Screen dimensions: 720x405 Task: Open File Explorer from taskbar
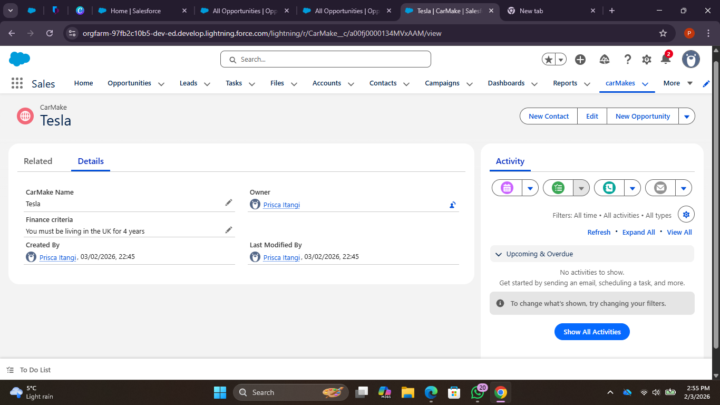click(407, 392)
